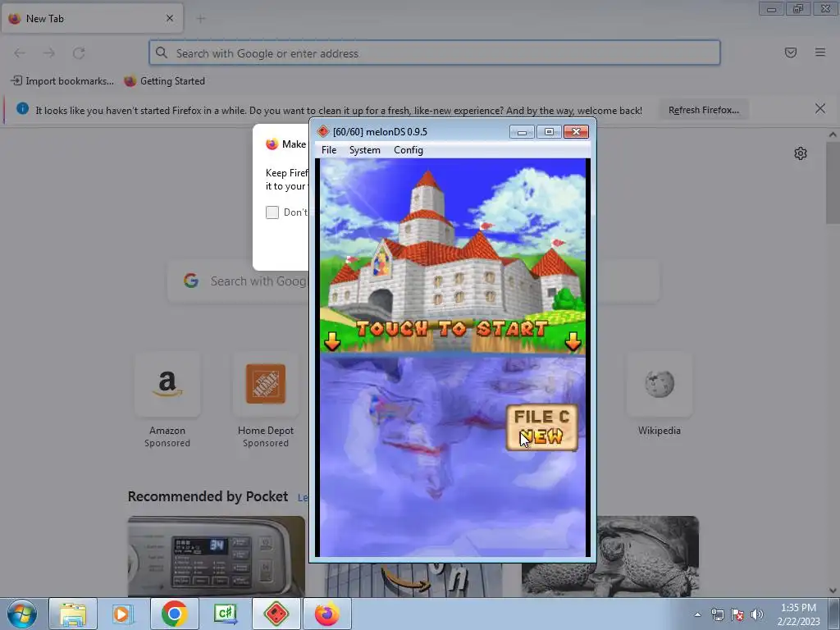Click the TOUCH TO START text
The width and height of the screenshot is (840, 630).
452,328
